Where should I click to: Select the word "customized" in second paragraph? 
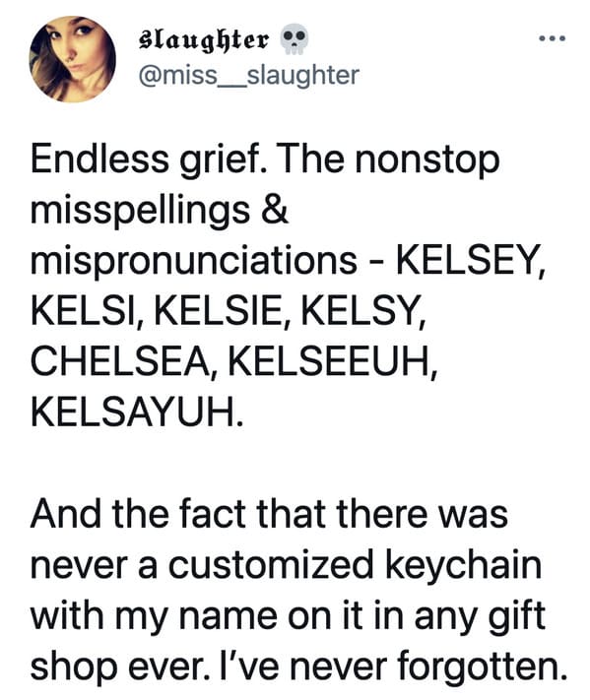pos(270,564)
